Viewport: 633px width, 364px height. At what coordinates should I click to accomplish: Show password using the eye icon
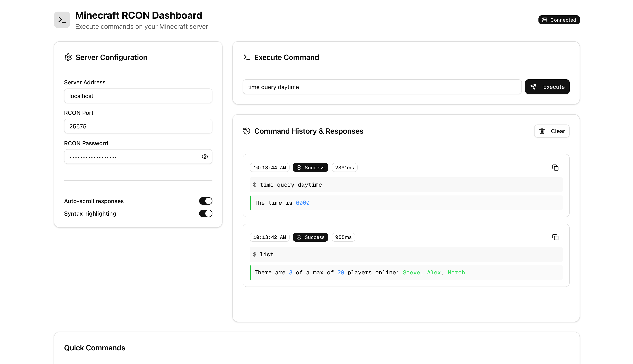[205, 156]
